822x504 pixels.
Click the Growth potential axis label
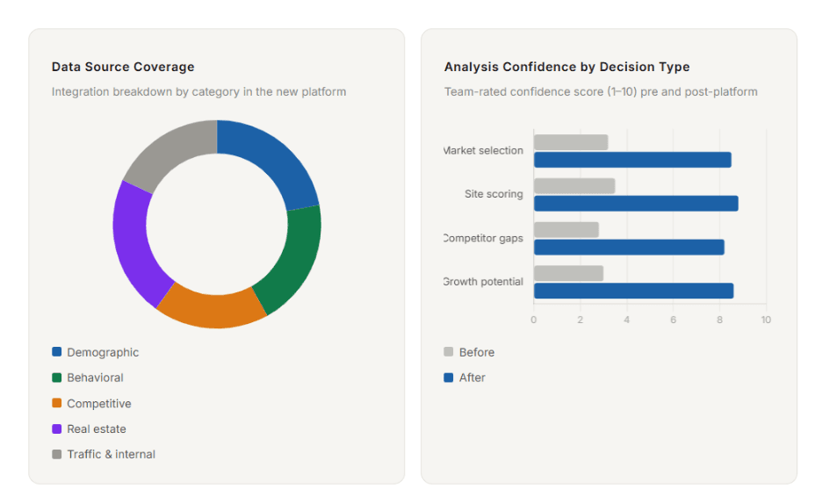click(483, 281)
